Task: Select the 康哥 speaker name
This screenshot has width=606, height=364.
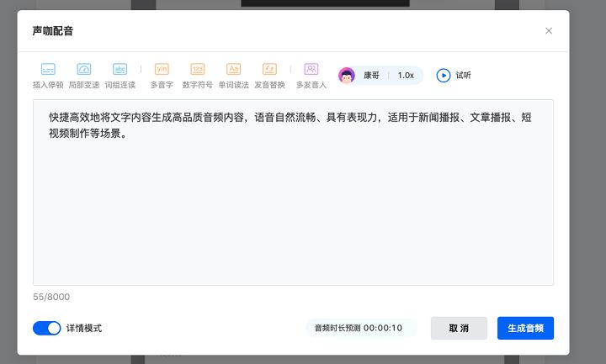Action: point(371,76)
